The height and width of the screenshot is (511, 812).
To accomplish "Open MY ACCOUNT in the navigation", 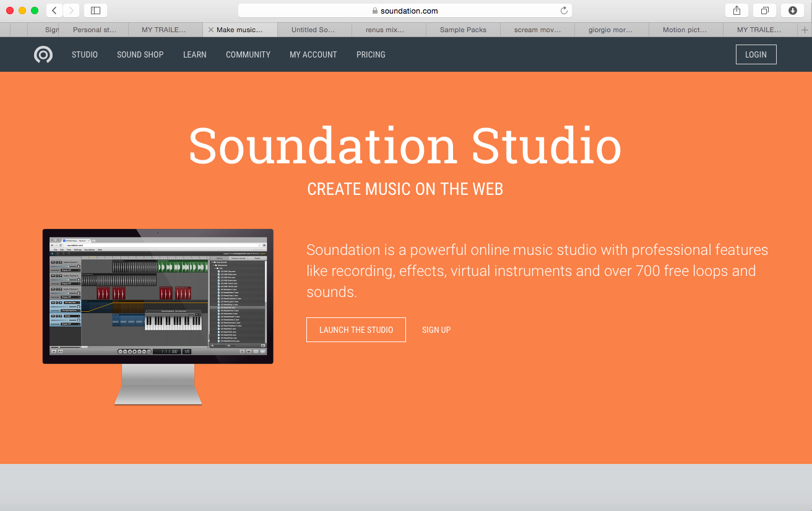I will click(x=313, y=54).
